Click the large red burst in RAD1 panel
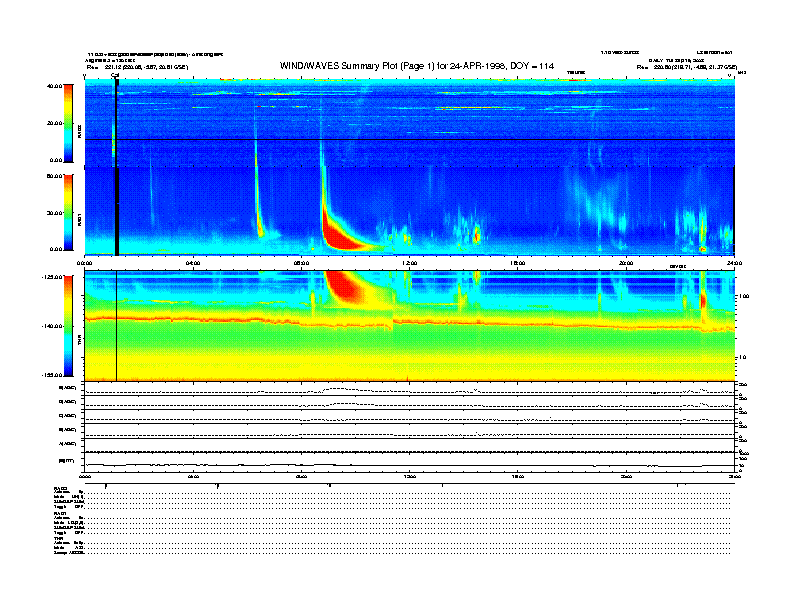 coord(339,234)
